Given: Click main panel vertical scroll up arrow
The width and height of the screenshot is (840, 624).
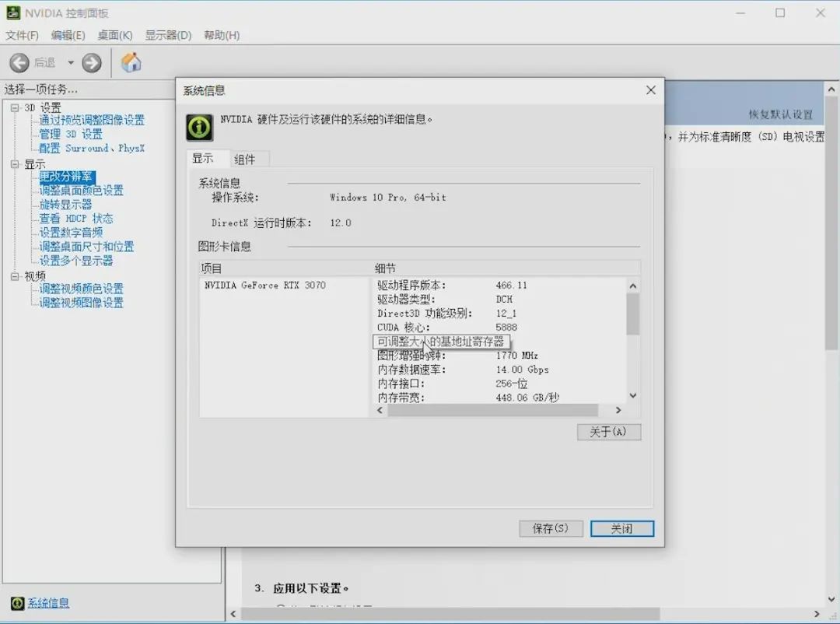Looking at the screenshot, I should click(x=831, y=89).
